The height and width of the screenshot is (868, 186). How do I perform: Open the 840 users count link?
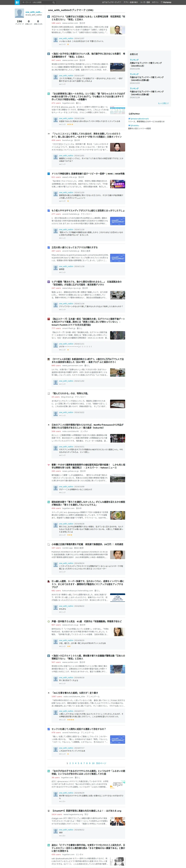pos(56,366)
